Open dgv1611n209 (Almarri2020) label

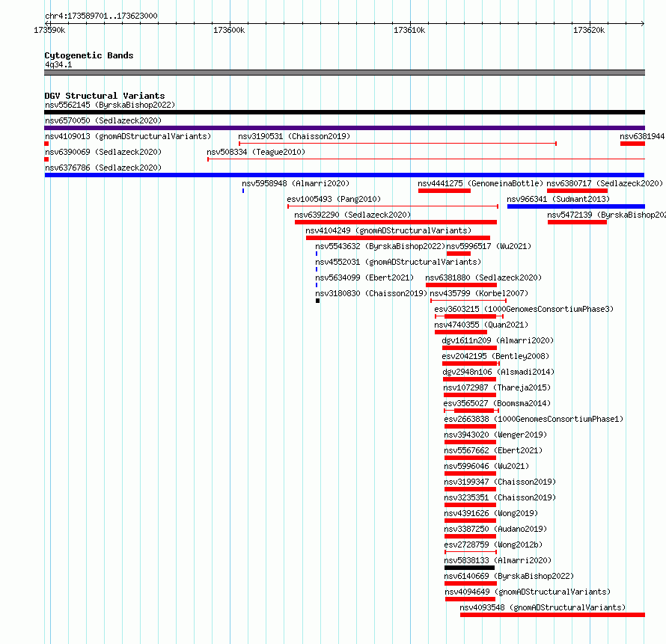(498, 340)
